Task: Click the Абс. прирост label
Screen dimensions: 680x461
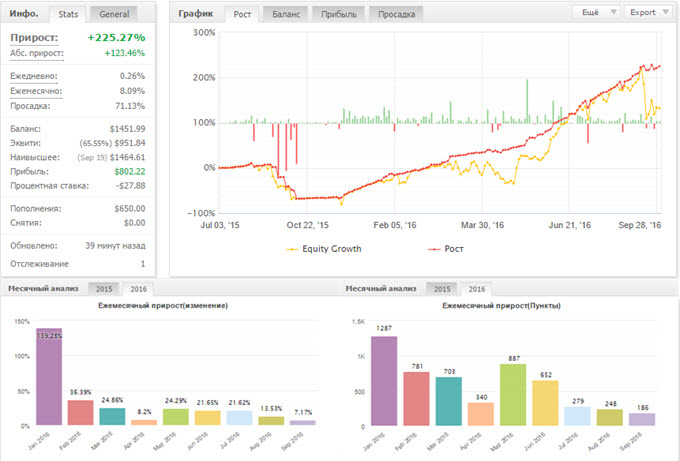Action: [x=37, y=53]
